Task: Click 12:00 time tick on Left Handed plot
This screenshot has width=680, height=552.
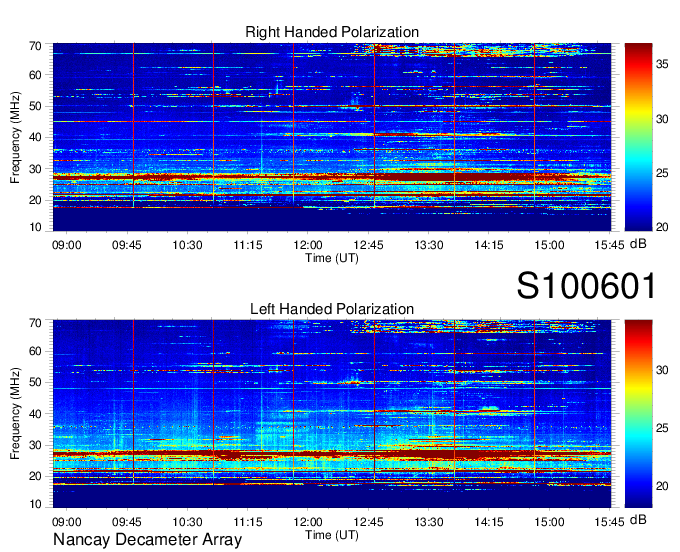Action: [x=308, y=522]
